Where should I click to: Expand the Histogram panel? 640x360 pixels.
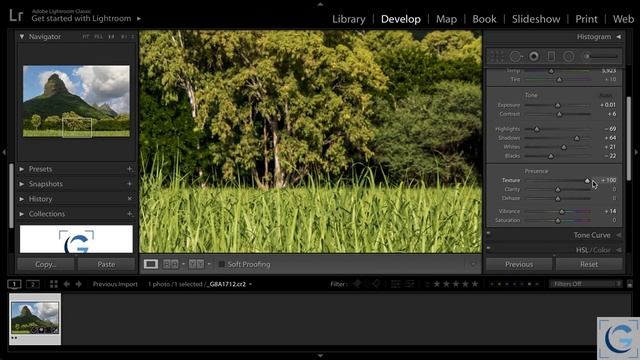point(619,37)
